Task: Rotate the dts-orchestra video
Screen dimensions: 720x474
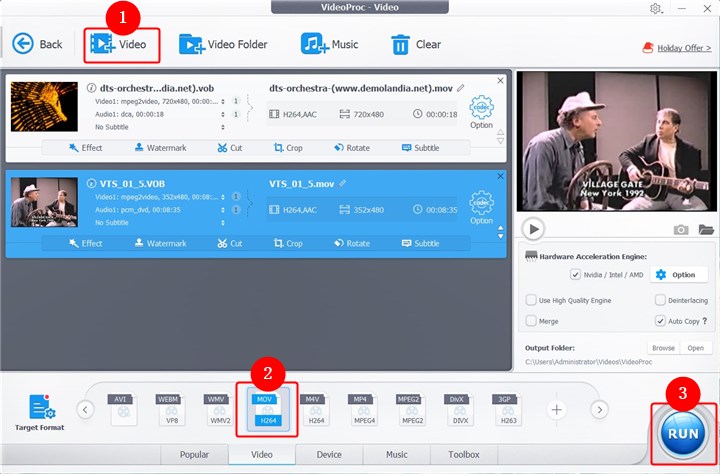Action: (x=352, y=147)
